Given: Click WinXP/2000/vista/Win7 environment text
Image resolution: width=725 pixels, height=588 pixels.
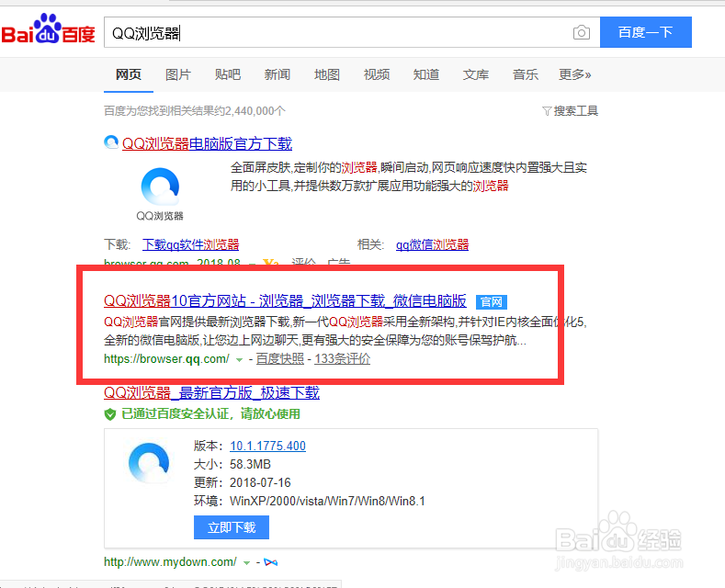Looking at the screenshot, I should tap(327, 501).
